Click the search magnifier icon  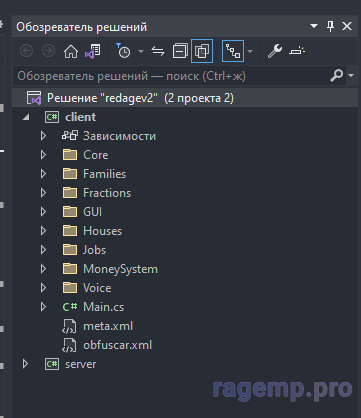pos(336,76)
